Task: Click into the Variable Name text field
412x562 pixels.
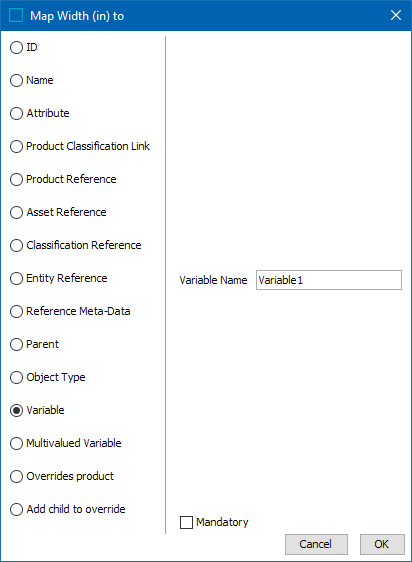Action: click(x=329, y=280)
